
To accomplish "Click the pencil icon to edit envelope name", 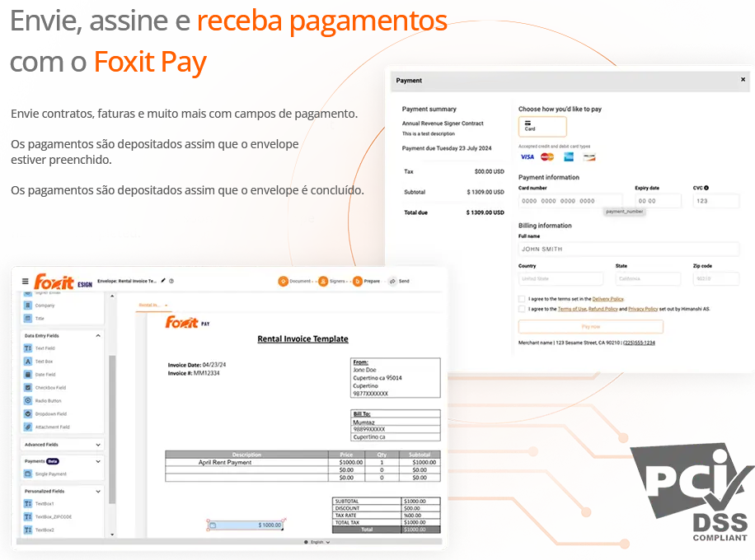I will click(x=163, y=281).
